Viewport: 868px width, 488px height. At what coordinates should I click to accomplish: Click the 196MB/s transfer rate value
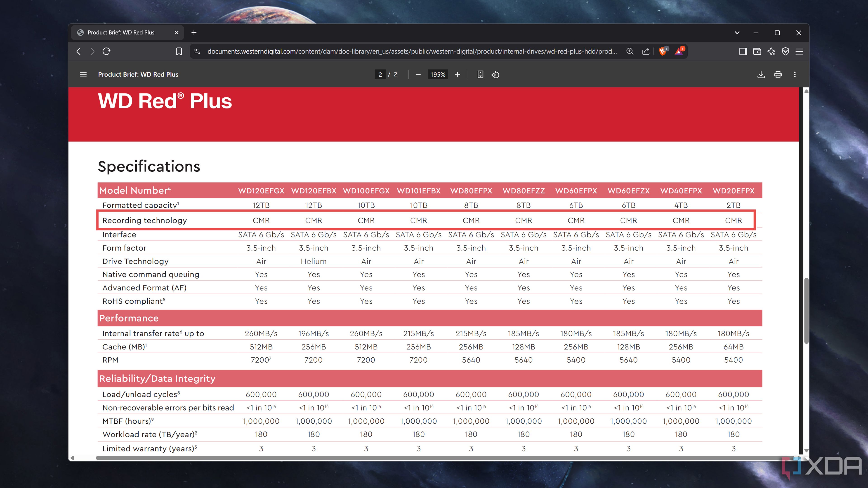click(314, 333)
